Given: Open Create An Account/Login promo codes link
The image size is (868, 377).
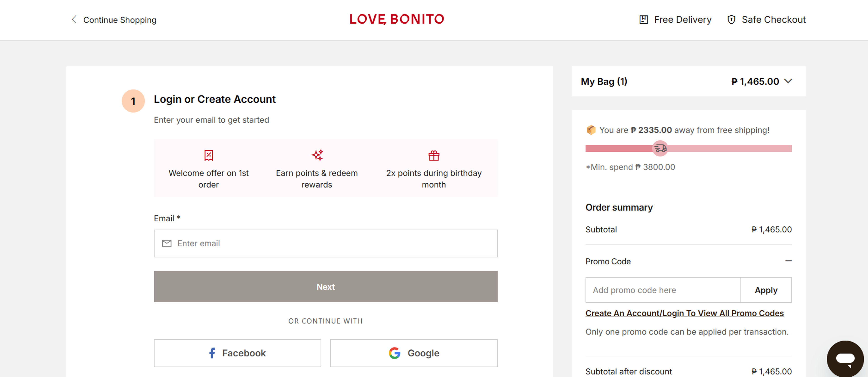Looking at the screenshot, I should [x=684, y=313].
